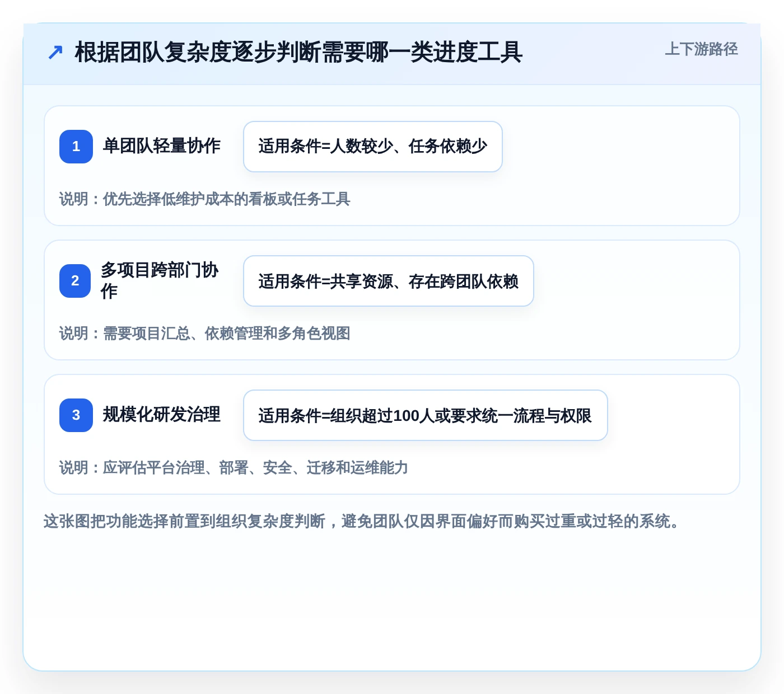Click the 适用条件=共享资源、存在跨团队依赖 condition box
The width and height of the screenshot is (784, 694).
point(389,281)
